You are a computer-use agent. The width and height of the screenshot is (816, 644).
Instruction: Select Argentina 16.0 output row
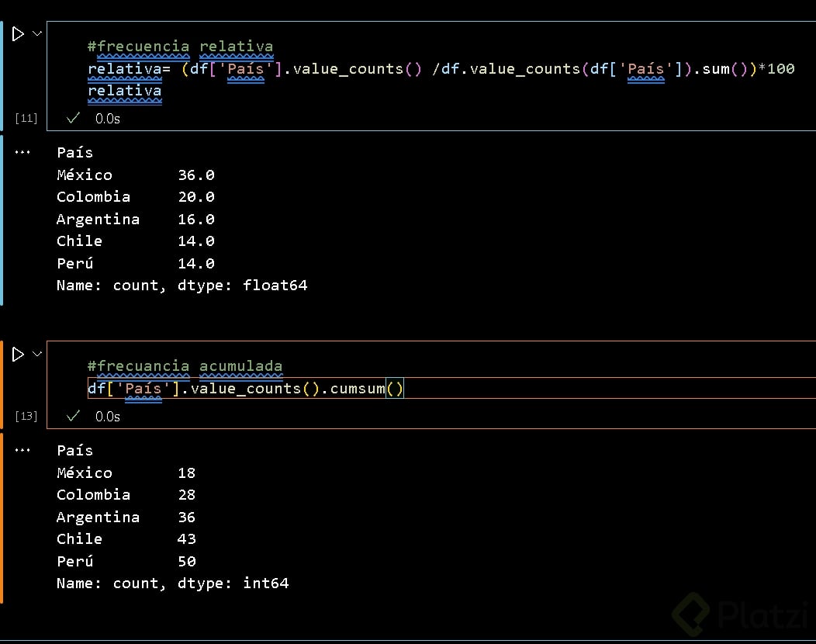coord(135,219)
